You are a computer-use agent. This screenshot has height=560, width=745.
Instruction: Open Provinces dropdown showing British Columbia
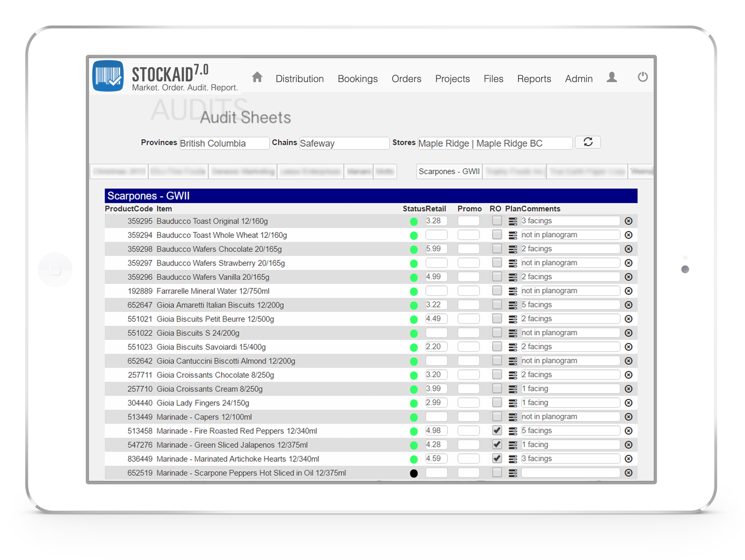[224, 143]
